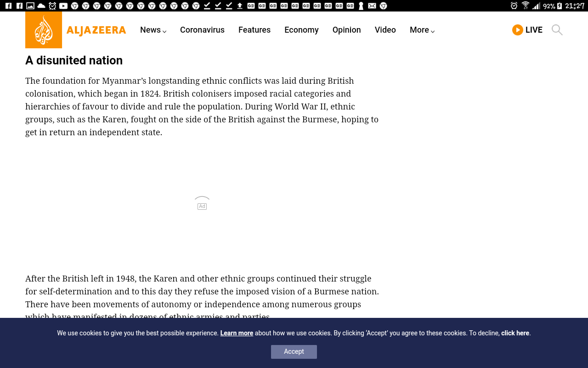Image resolution: width=588 pixels, height=368 pixels.
Task: Tap the envelope mail notification icon
Action: pyautogui.click(x=372, y=6)
